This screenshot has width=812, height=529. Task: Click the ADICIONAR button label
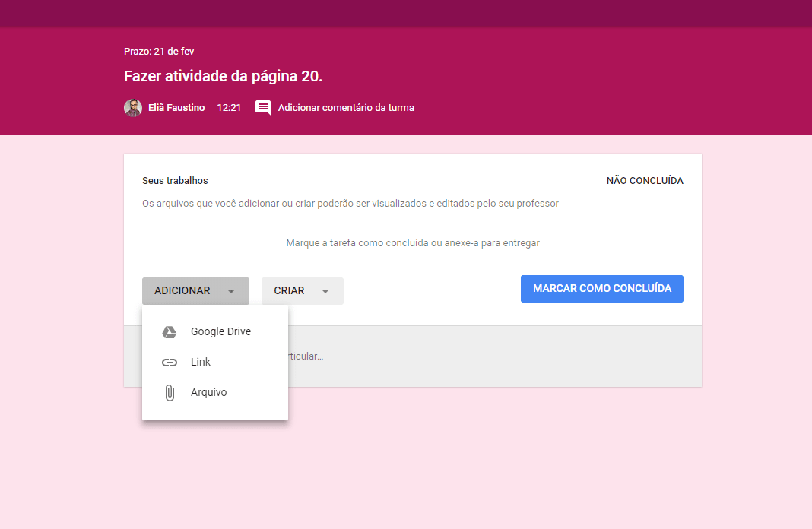click(x=182, y=291)
